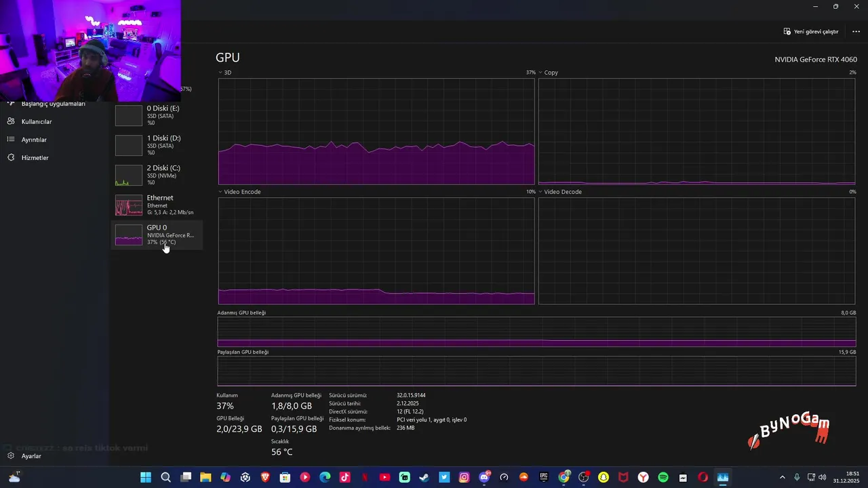Open TikTok from the taskbar
The height and width of the screenshot is (488, 868).
coord(344,477)
